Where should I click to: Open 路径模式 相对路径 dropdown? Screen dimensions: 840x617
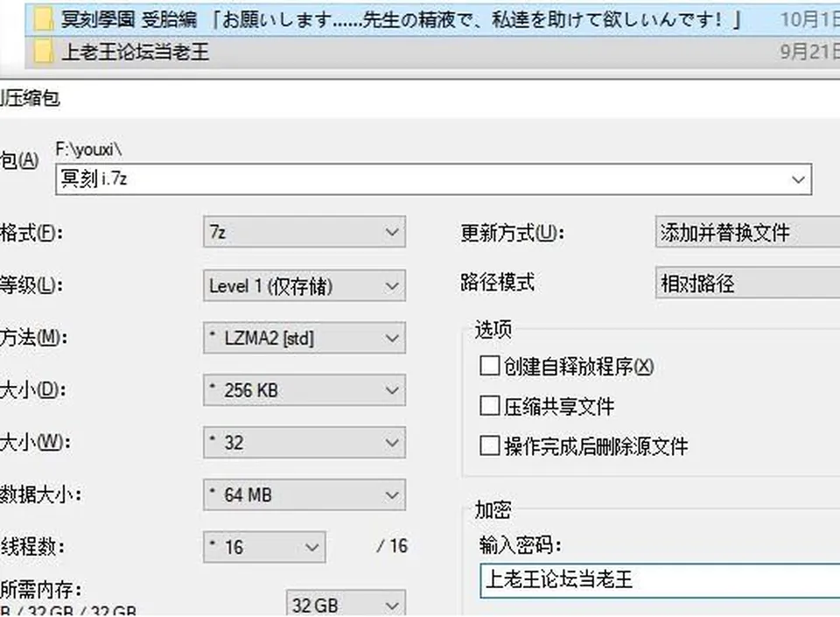click(x=748, y=283)
